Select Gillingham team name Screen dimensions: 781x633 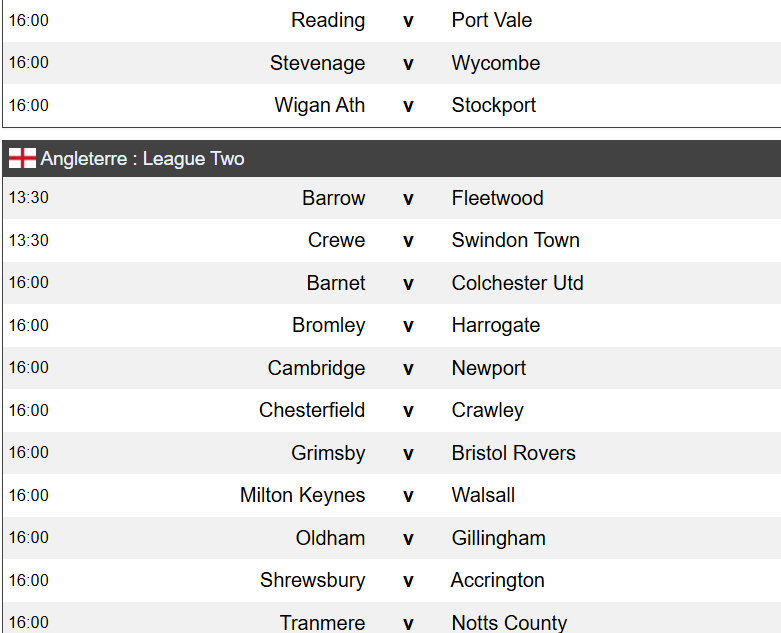coord(499,538)
